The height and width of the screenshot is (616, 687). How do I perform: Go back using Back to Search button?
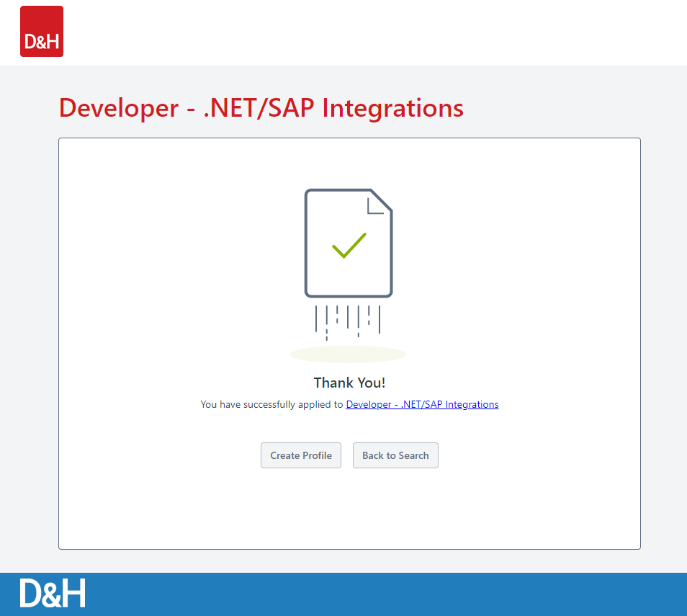click(x=395, y=455)
